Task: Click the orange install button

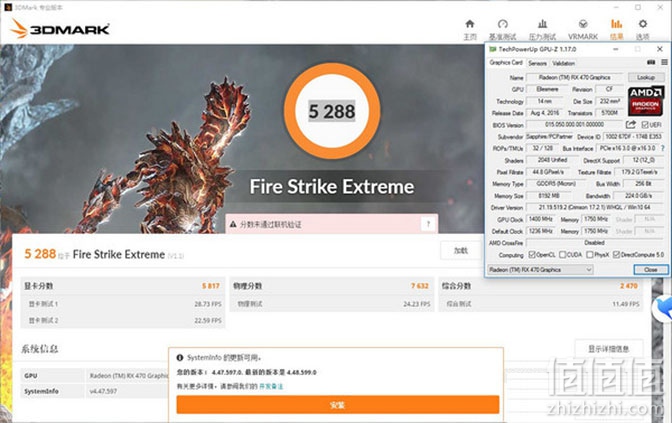Action: (338, 405)
